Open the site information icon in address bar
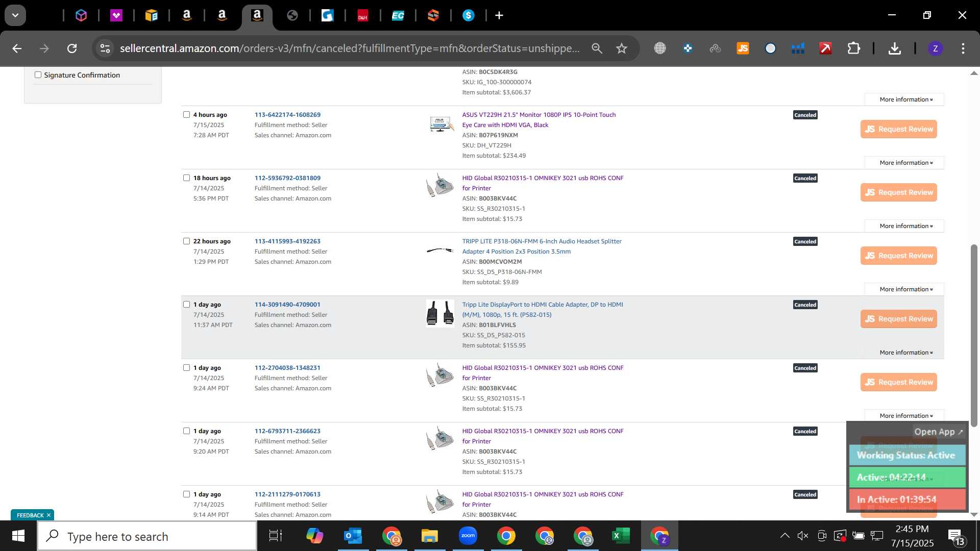Viewport: 980px width, 551px height. [105, 48]
